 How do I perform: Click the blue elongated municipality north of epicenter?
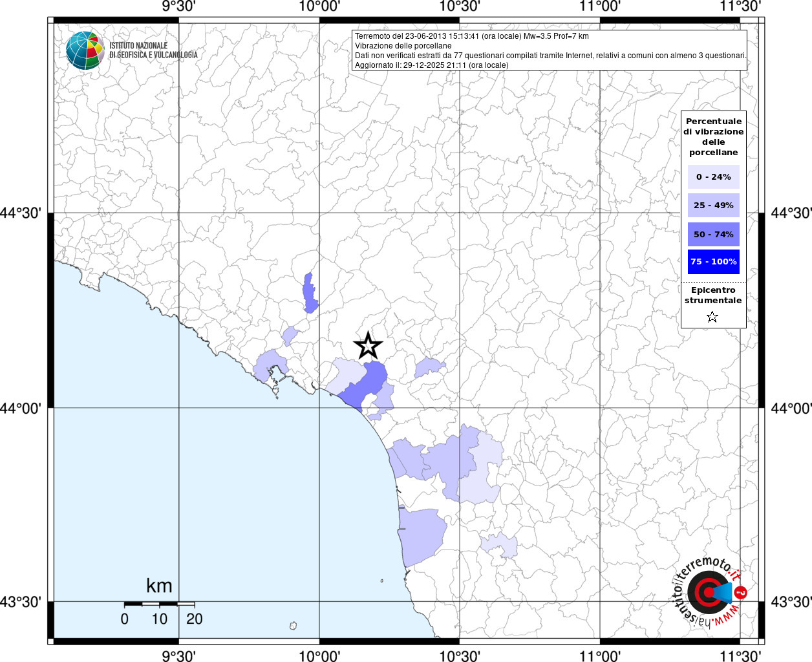(x=310, y=294)
